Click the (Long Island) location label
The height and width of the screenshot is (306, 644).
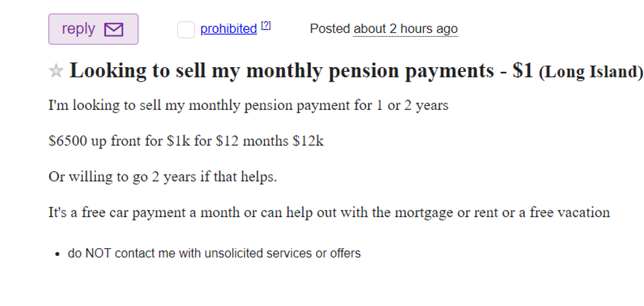(591, 72)
